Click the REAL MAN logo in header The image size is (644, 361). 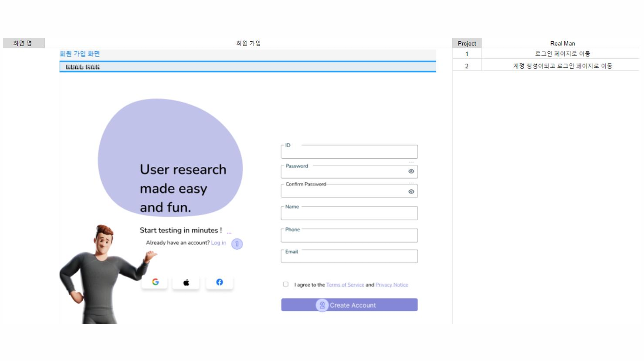point(83,67)
